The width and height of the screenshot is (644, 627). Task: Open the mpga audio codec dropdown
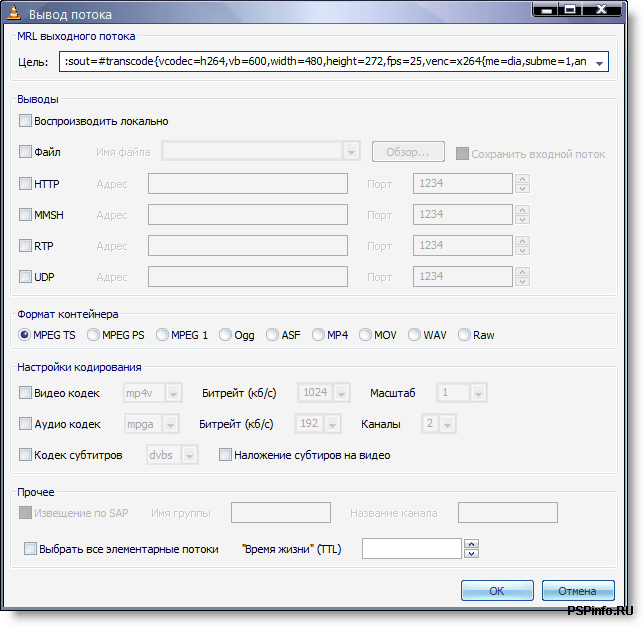pos(169,424)
